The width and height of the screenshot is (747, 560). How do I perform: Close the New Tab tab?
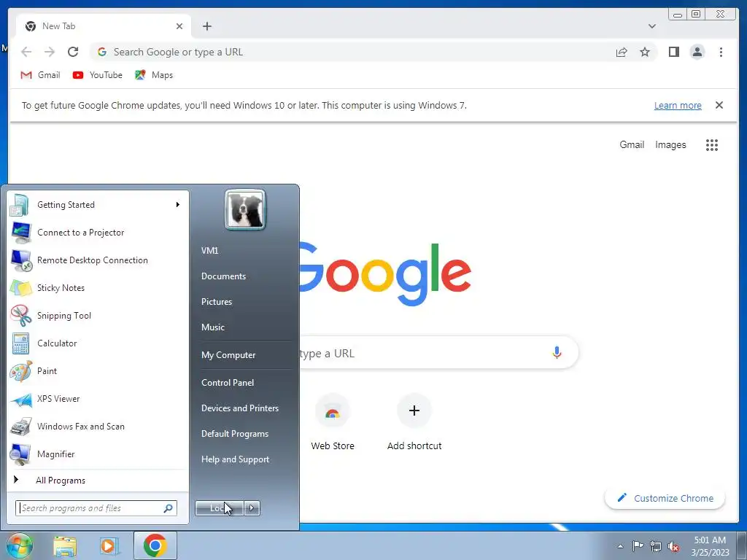coord(179,26)
